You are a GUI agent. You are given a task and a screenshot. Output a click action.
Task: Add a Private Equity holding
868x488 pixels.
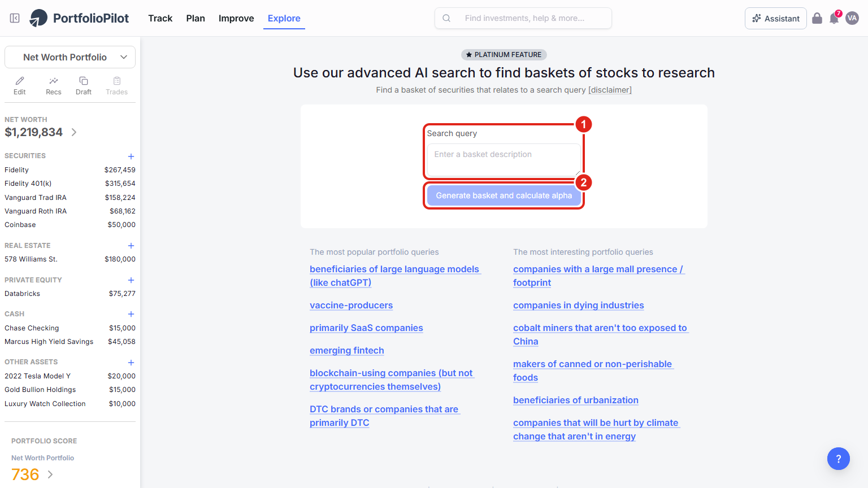[x=131, y=280]
